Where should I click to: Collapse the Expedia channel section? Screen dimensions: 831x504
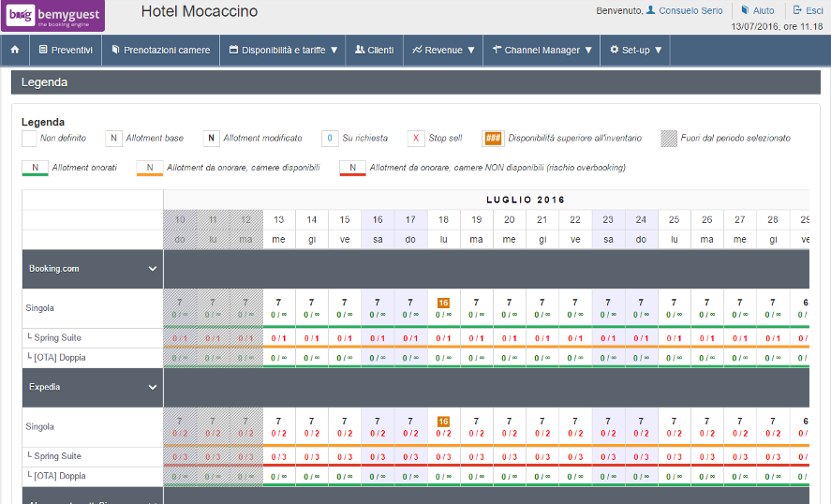tap(153, 387)
